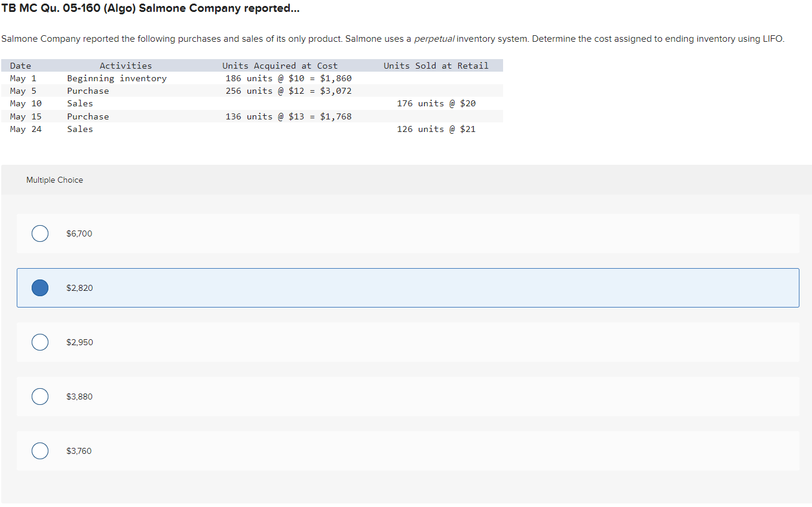The width and height of the screenshot is (812, 507).
Task: Click the $2,950 answer text
Action: point(79,342)
